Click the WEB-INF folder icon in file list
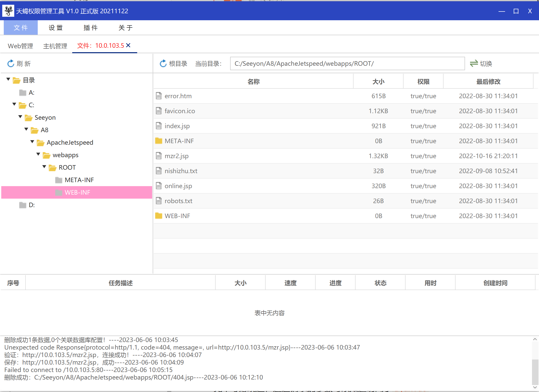Screen dimensions: 539x392 tap(158, 216)
